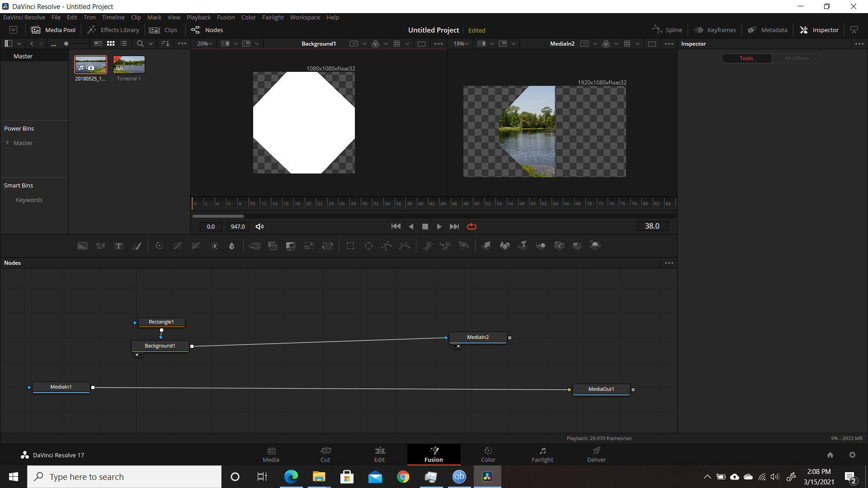Open the right viewer 18% zoom dropdown
This screenshot has width=868, height=488.
coord(461,44)
